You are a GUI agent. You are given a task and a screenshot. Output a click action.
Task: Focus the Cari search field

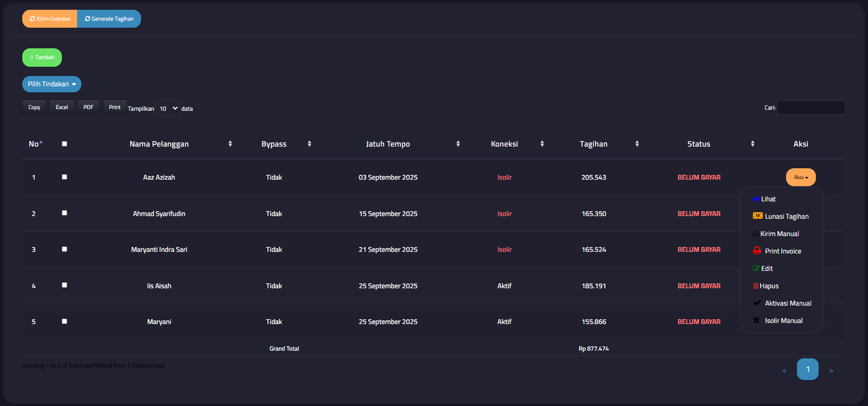pos(810,107)
